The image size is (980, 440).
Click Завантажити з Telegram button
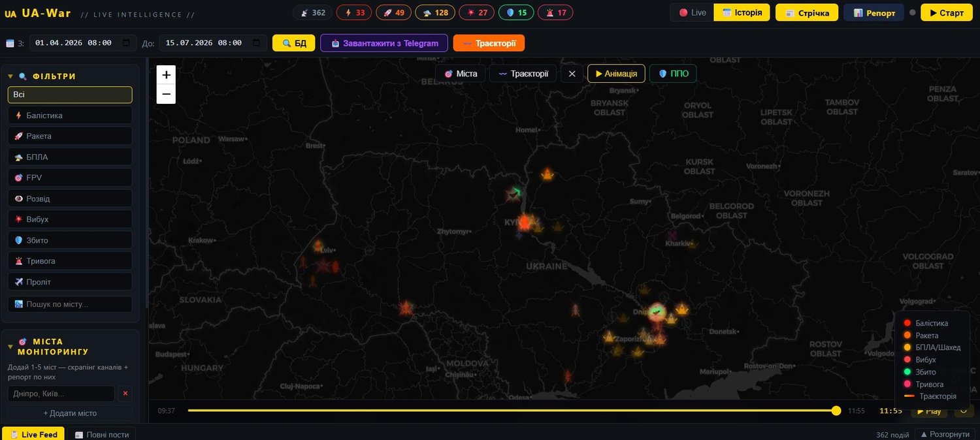click(x=384, y=43)
